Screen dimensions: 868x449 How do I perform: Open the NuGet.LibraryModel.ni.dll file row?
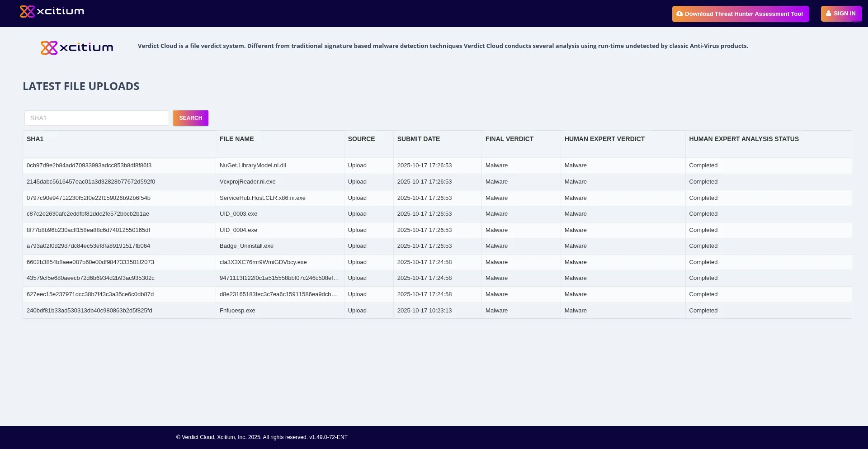click(x=253, y=165)
